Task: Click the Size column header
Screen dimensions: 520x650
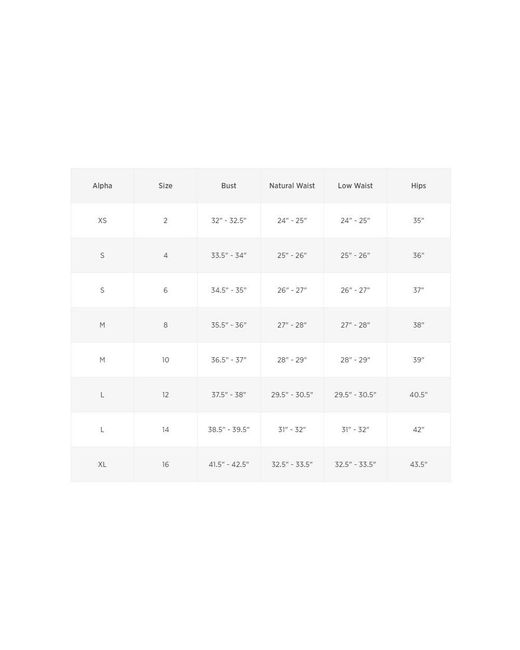Action: [x=165, y=186]
